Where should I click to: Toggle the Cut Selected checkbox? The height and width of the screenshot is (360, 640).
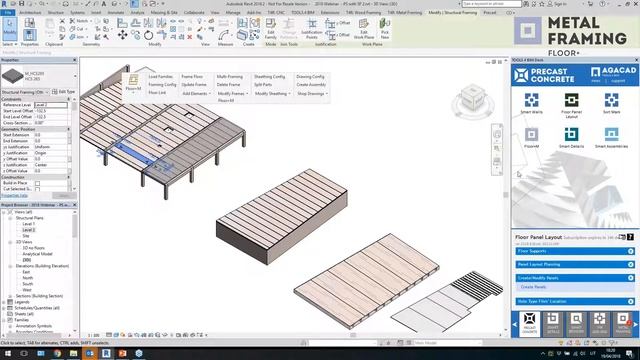tap(38, 189)
